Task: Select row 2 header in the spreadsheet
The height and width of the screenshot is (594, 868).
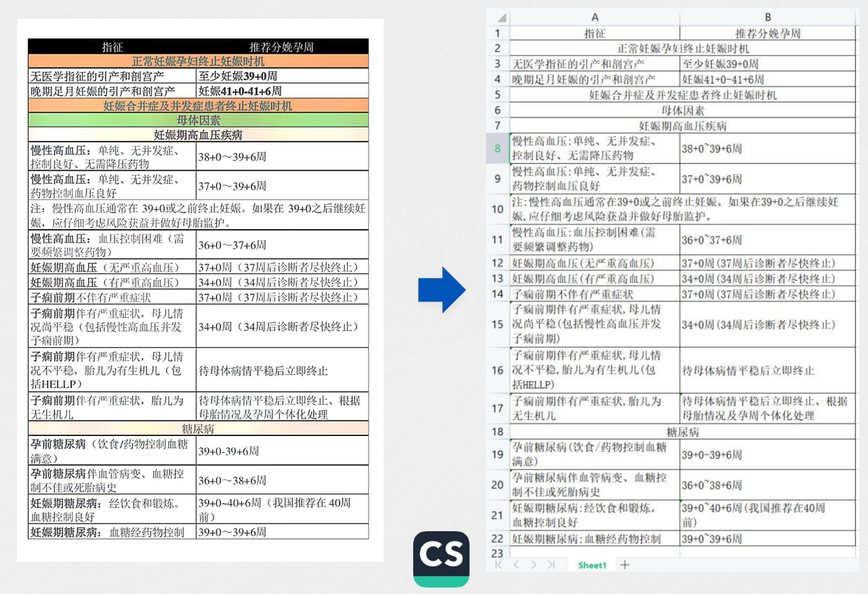Action: pyautogui.click(x=498, y=48)
